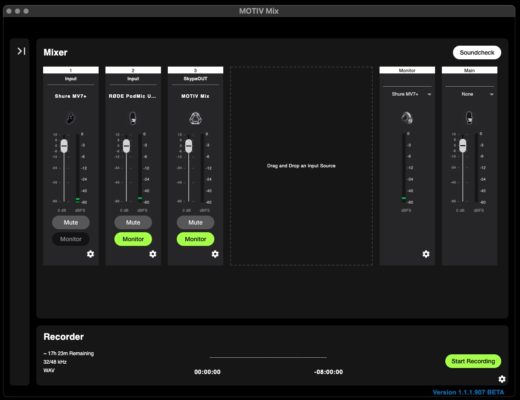Open Monitor channel settings gear
This screenshot has width=520, height=400.
coord(426,254)
